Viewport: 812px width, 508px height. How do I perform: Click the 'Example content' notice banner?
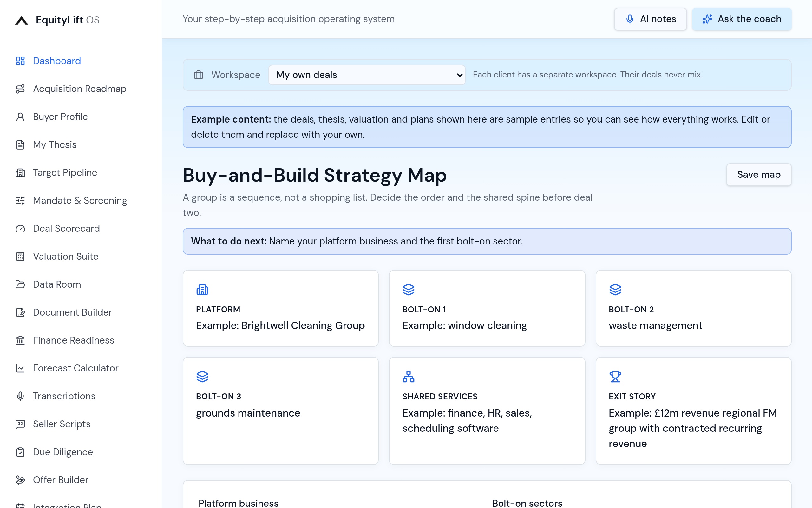tap(487, 127)
